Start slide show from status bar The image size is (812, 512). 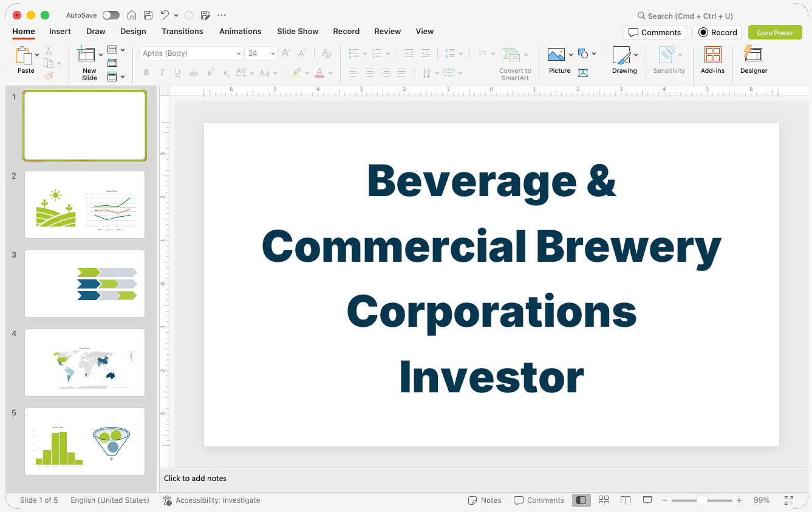coord(647,500)
